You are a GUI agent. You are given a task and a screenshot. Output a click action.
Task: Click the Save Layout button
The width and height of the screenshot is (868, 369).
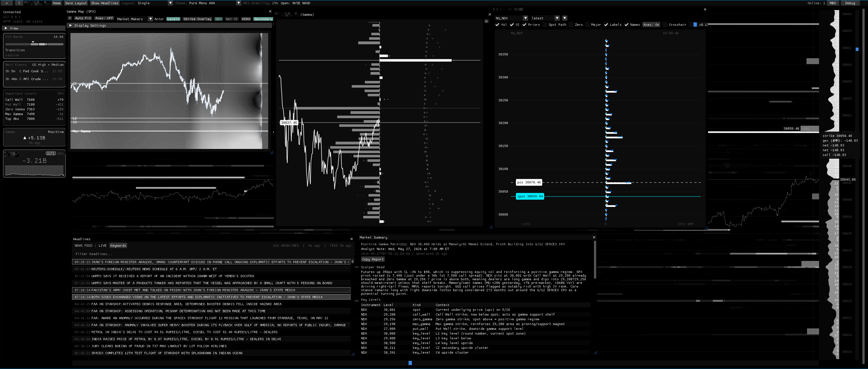coord(76,3)
